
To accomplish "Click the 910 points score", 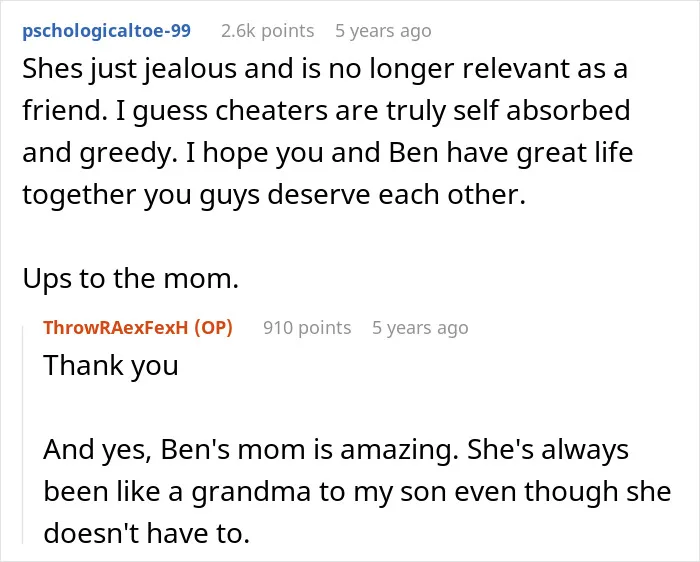I will tap(307, 327).
